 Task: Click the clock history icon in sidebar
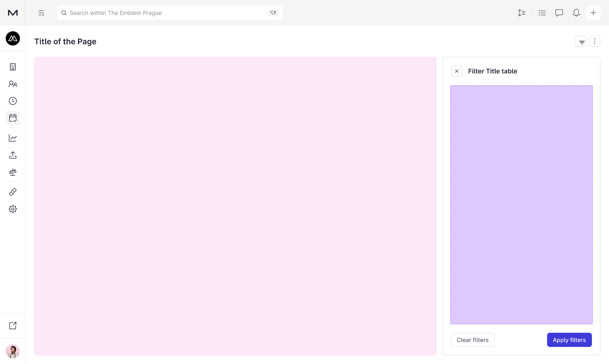pyautogui.click(x=12, y=101)
